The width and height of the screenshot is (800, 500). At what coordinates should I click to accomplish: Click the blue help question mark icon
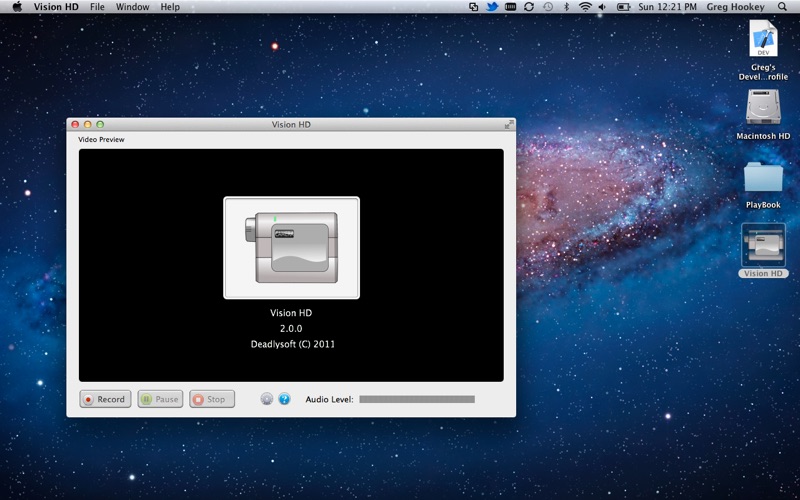tap(284, 399)
